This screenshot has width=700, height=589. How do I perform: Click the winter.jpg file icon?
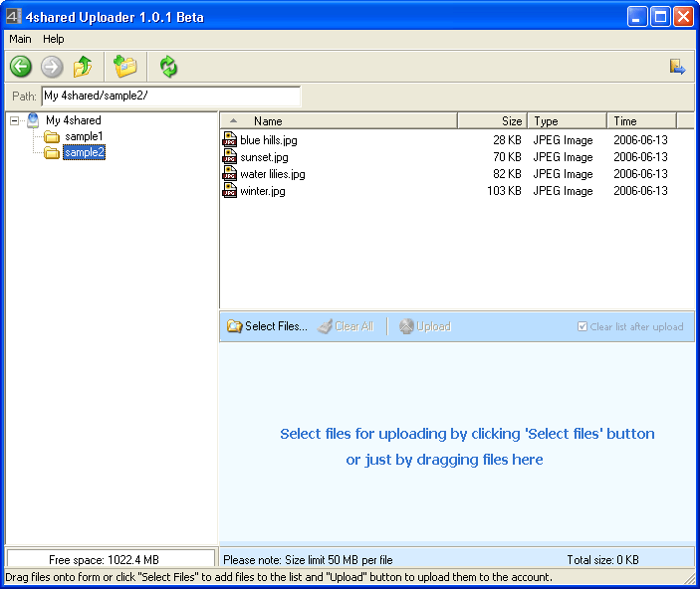229,191
